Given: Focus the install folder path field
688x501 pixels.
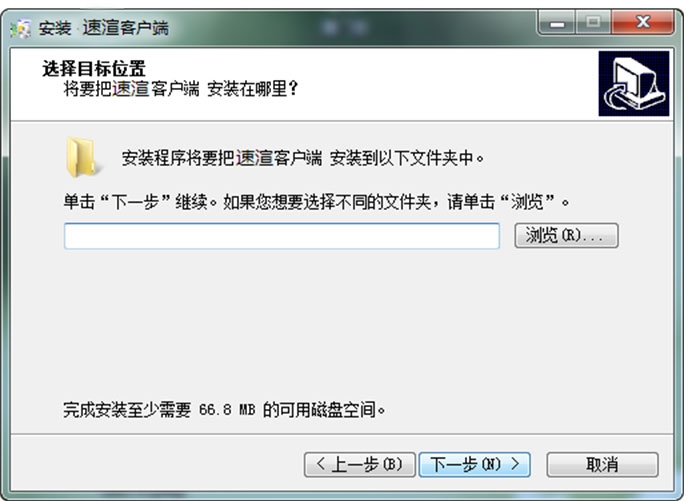Looking at the screenshot, I should (x=282, y=236).
